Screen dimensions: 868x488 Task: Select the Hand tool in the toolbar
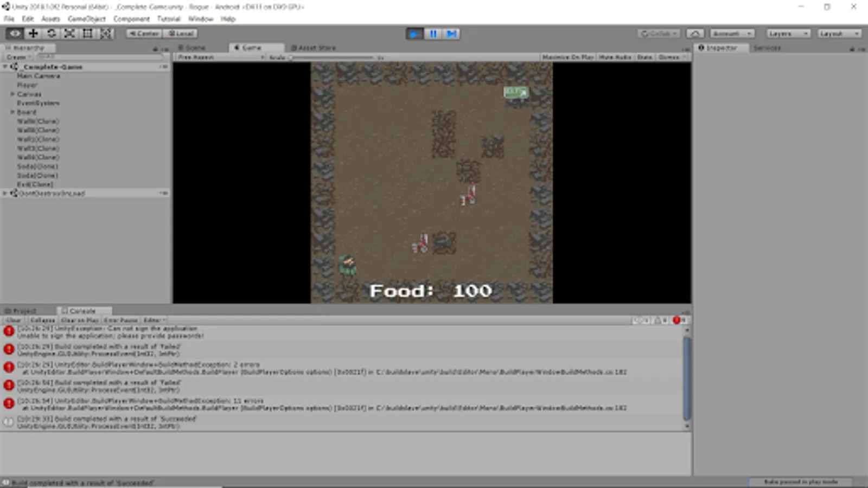point(14,33)
